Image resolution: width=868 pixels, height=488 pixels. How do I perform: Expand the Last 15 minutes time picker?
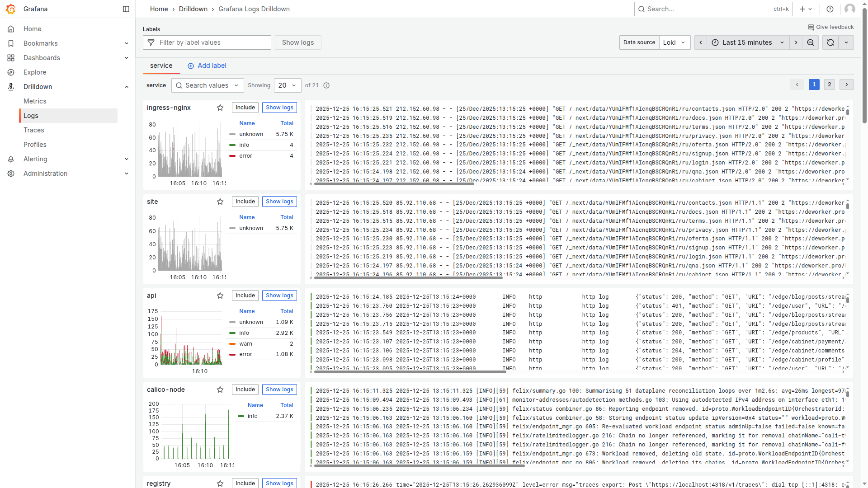(748, 42)
